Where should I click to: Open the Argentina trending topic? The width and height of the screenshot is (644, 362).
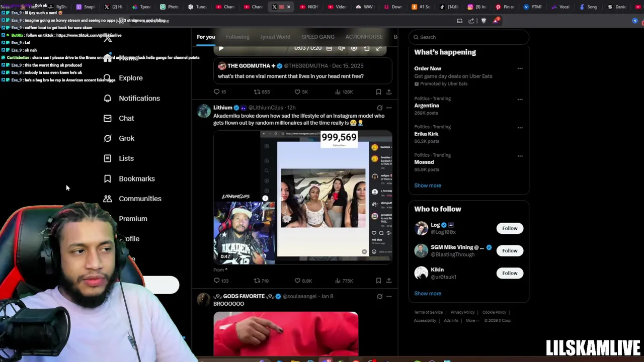pyautogui.click(x=427, y=106)
